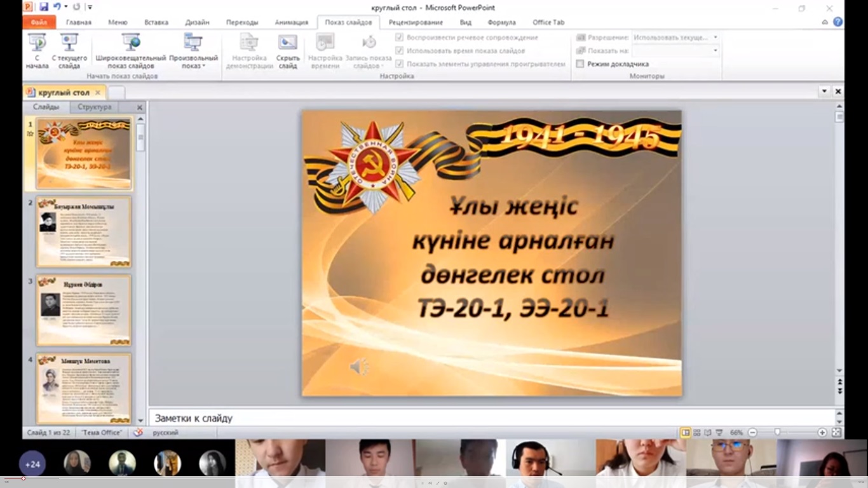Screen dimensions: 868x488
Task: Start Slide Show view from status bar
Action: pos(719,433)
